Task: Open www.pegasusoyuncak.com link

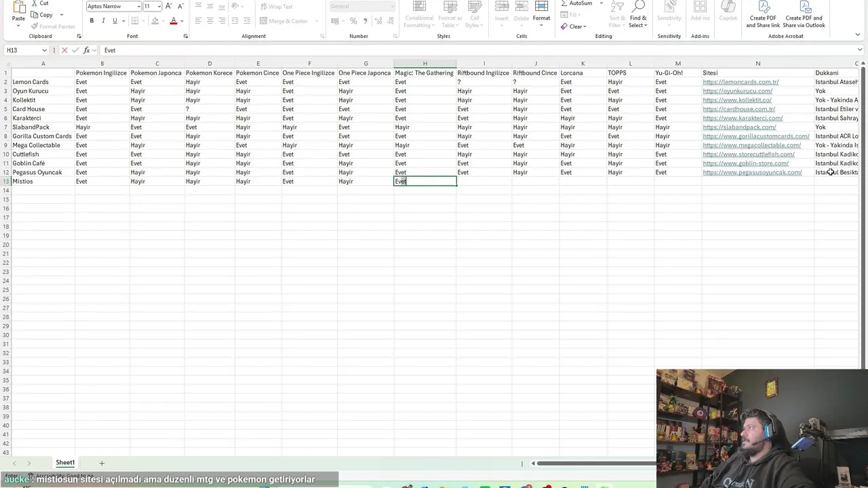Action: point(752,172)
